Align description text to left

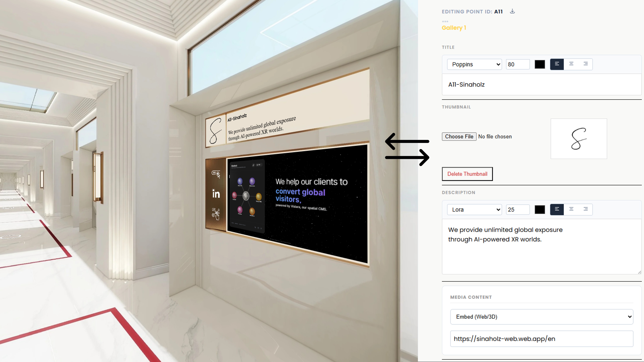point(557,209)
